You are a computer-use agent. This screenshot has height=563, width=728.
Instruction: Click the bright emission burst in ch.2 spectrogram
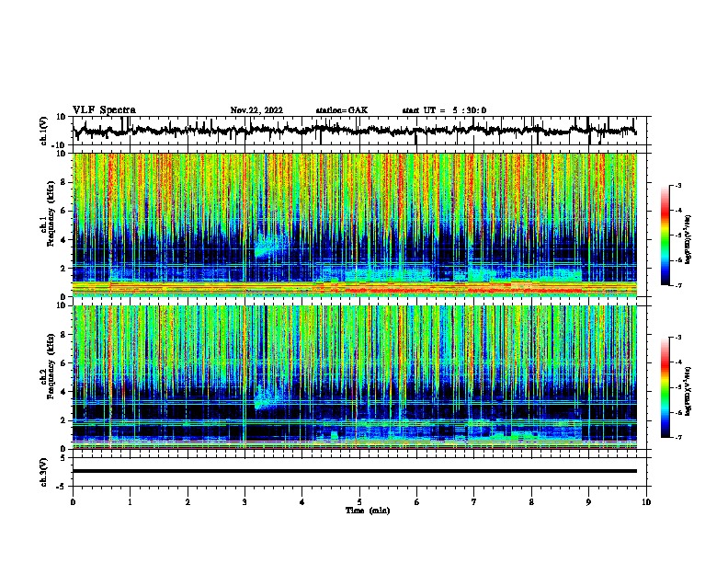(268, 397)
